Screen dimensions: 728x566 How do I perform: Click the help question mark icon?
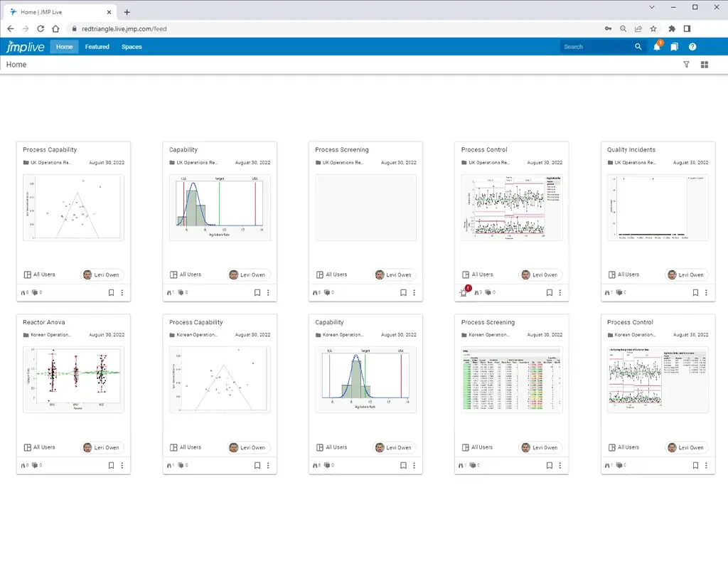692,47
